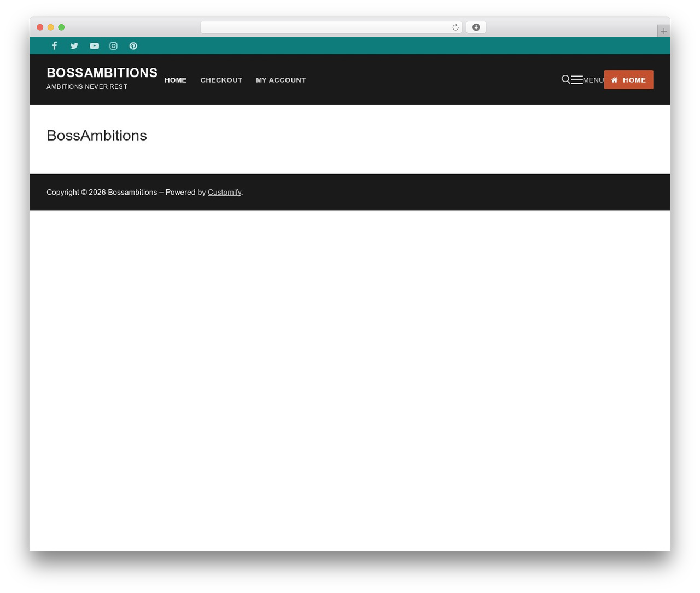Minimize window with yellow button
Screen dimensions: 700x593
(x=51, y=27)
